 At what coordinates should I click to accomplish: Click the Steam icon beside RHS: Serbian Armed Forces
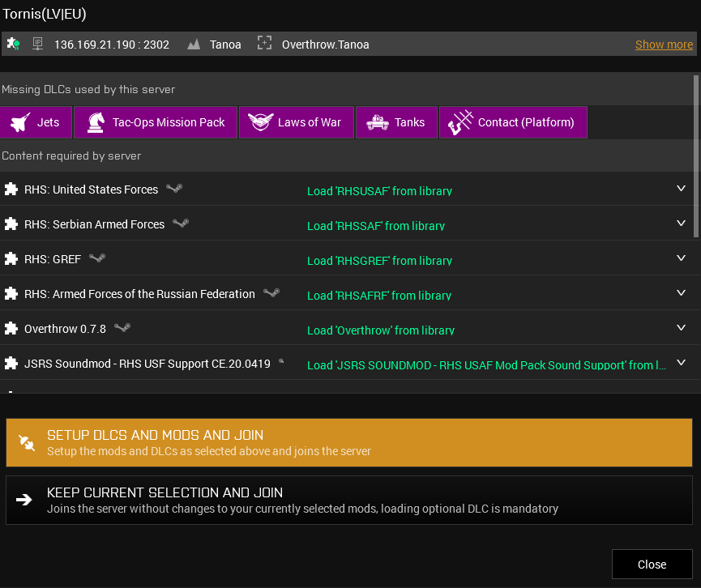tap(181, 224)
